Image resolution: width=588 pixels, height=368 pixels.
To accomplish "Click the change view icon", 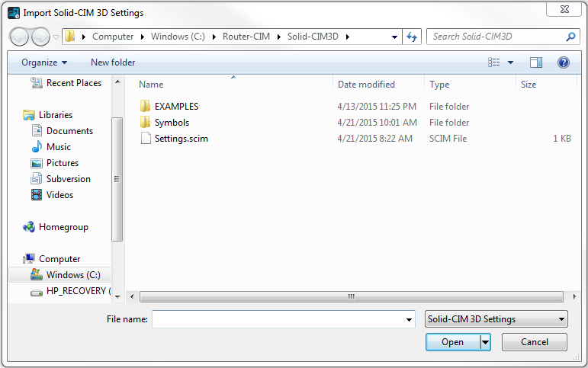I will click(x=494, y=62).
